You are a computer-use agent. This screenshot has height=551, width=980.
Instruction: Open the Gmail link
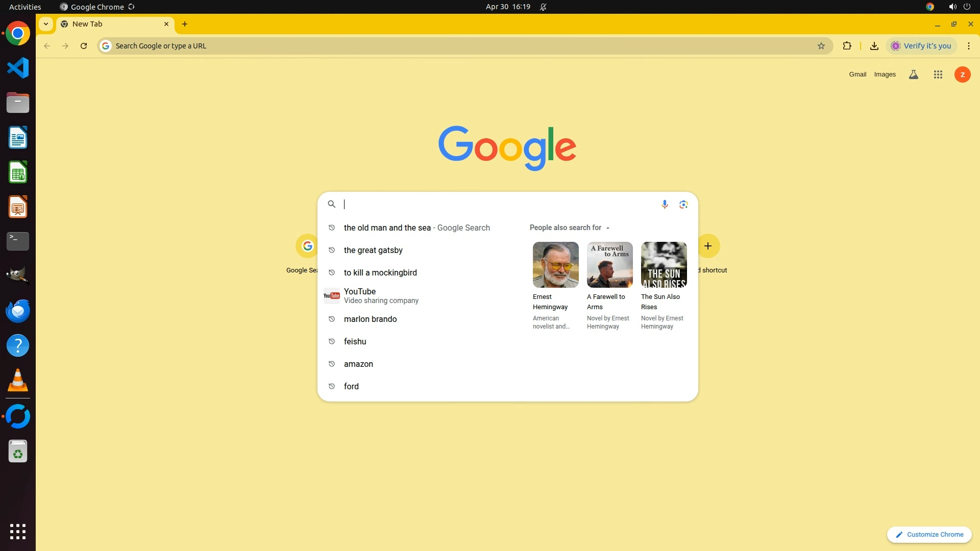pos(857,74)
